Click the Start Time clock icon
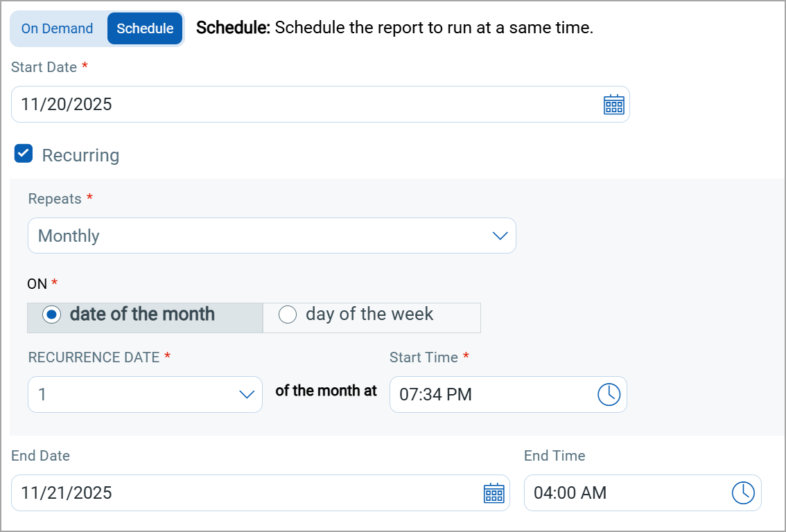 (x=609, y=394)
